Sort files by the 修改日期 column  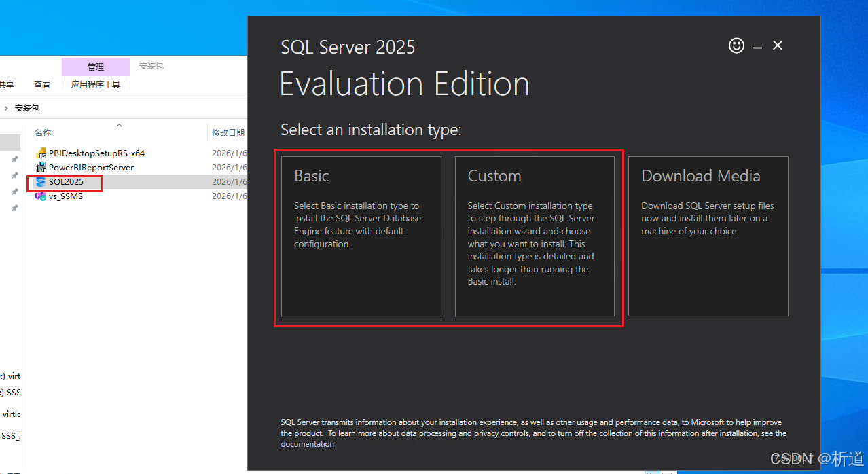click(228, 133)
